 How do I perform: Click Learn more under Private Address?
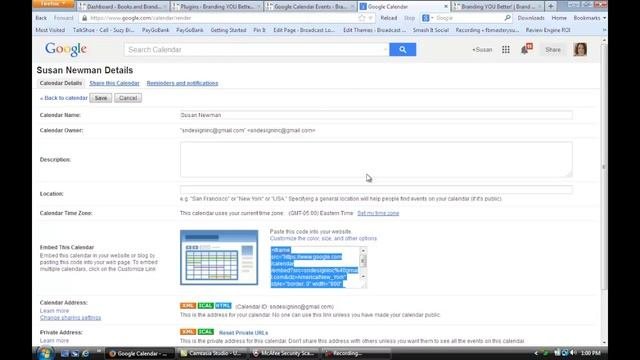pos(54,340)
